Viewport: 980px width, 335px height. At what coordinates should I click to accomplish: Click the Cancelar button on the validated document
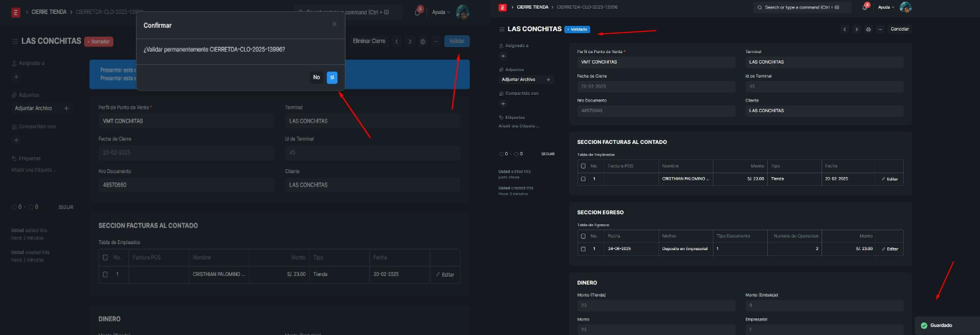tap(899, 29)
